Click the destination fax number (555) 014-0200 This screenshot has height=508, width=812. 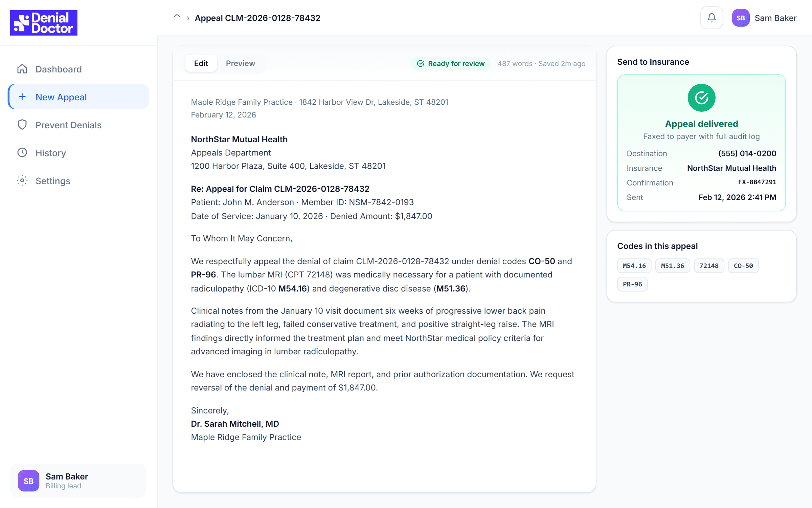click(x=747, y=153)
